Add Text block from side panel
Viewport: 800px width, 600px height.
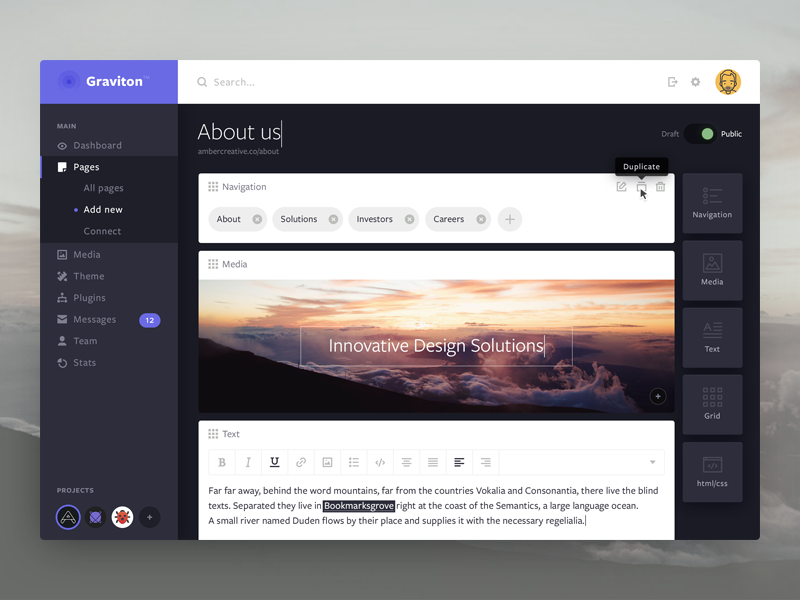coord(712,338)
